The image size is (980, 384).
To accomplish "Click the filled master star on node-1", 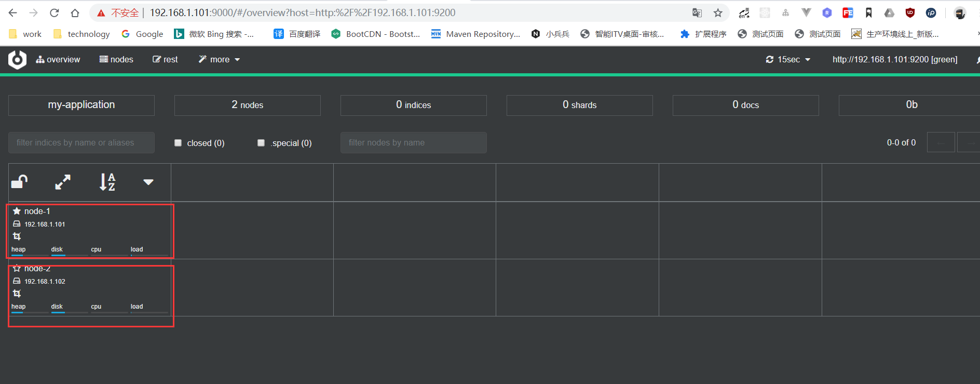I will click(x=17, y=211).
